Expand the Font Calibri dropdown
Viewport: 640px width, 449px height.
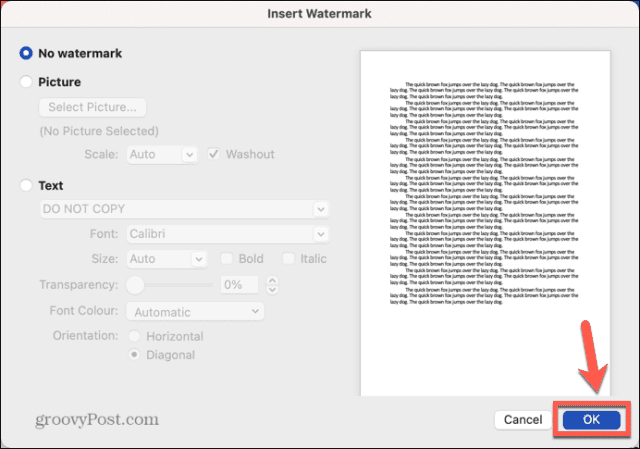pyautogui.click(x=229, y=234)
